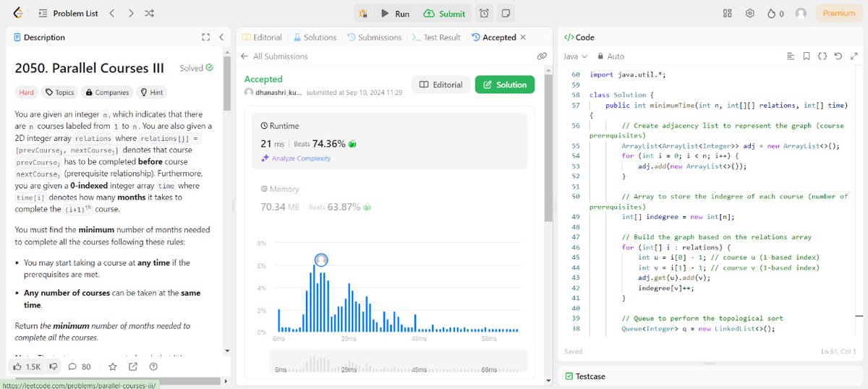This screenshot has height=389, width=868.
Task: Click the Code panel tab
Action: point(579,37)
